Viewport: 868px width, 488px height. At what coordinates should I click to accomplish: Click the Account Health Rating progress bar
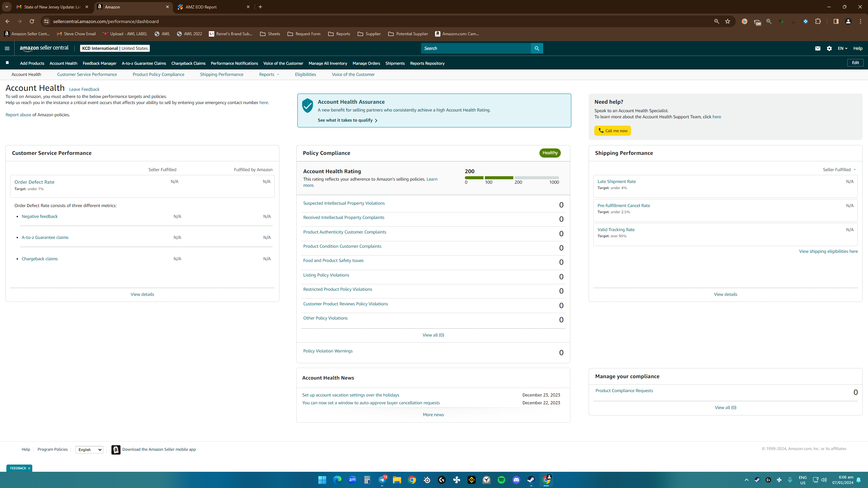coord(512,178)
